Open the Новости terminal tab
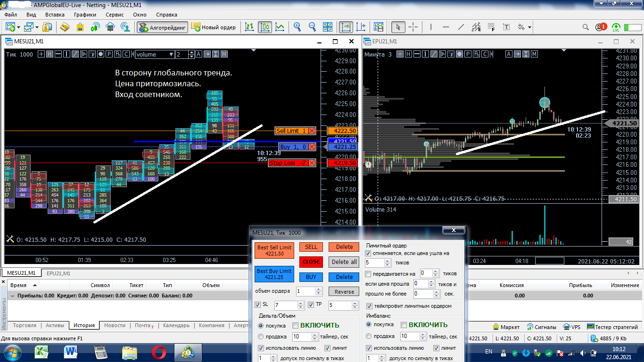Screen dimensions: 644x362 coord(115,325)
